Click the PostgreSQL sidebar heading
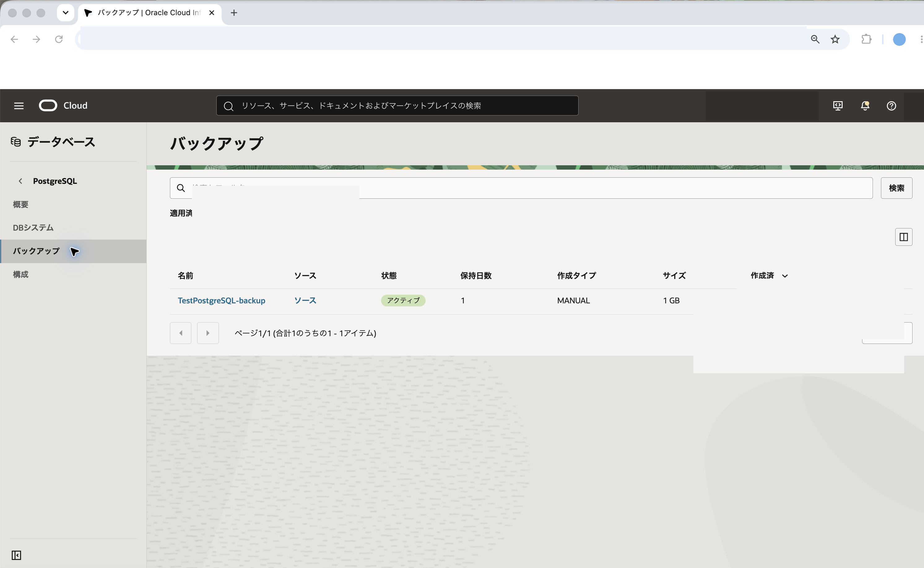 click(x=55, y=181)
